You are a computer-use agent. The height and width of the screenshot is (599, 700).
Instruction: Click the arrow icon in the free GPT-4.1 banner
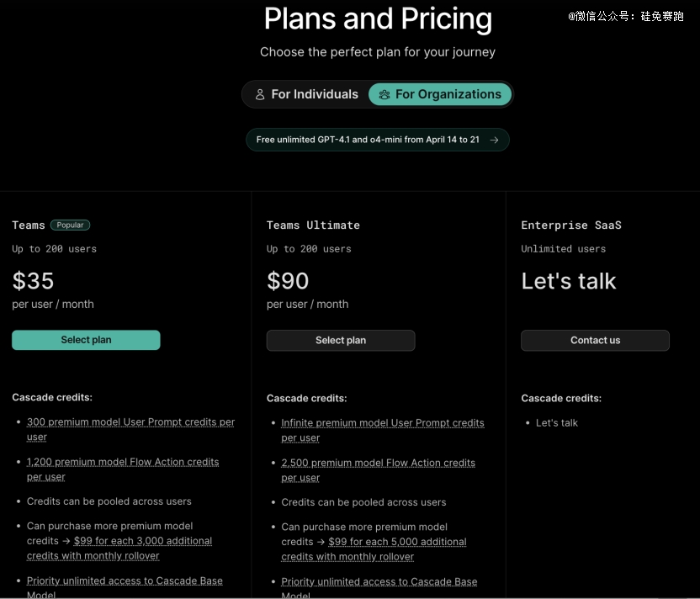tap(494, 140)
